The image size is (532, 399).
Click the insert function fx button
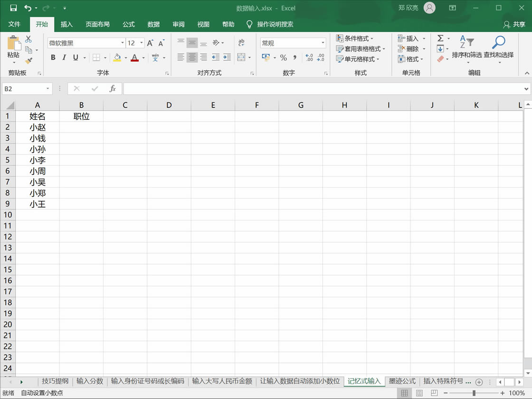113,88
